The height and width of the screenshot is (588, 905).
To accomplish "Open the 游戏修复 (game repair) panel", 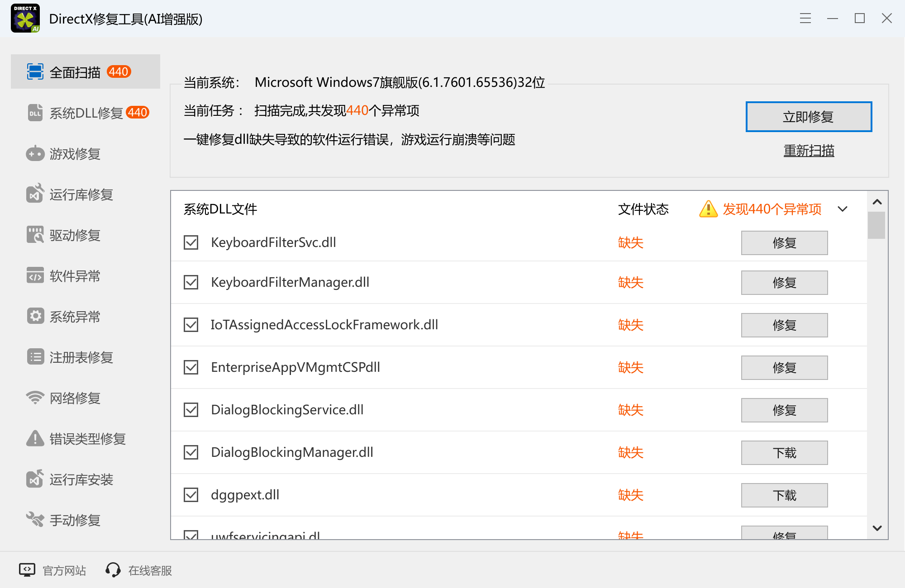I will (x=76, y=154).
